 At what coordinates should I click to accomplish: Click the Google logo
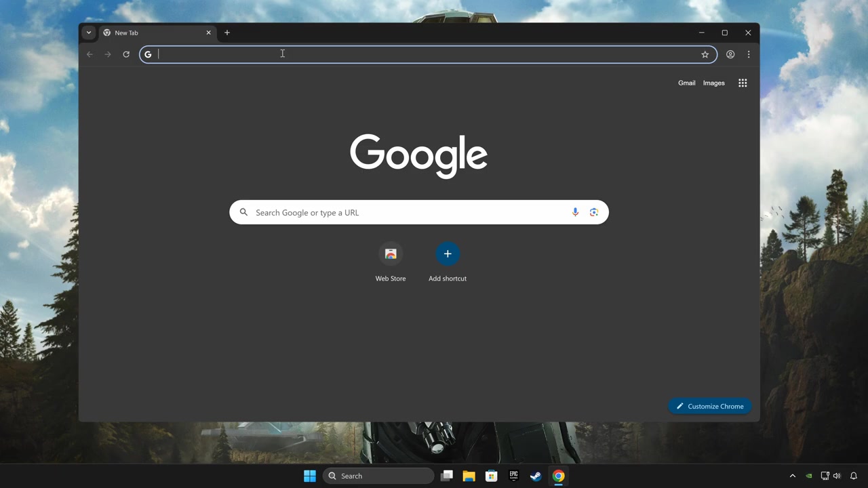tap(418, 156)
